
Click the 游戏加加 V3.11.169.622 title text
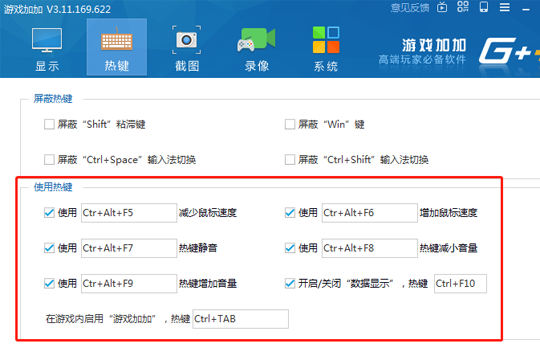pyautogui.click(x=58, y=9)
